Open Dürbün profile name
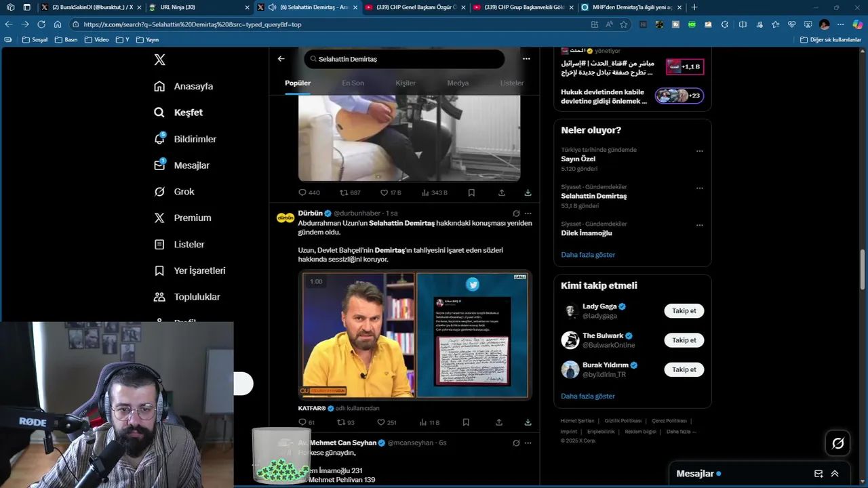The image size is (868, 488). click(310, 213)
